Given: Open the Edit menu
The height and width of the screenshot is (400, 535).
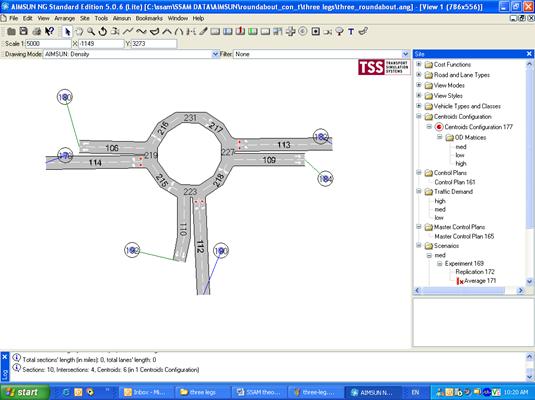Looking at the screenshot, I should [28, 18].
